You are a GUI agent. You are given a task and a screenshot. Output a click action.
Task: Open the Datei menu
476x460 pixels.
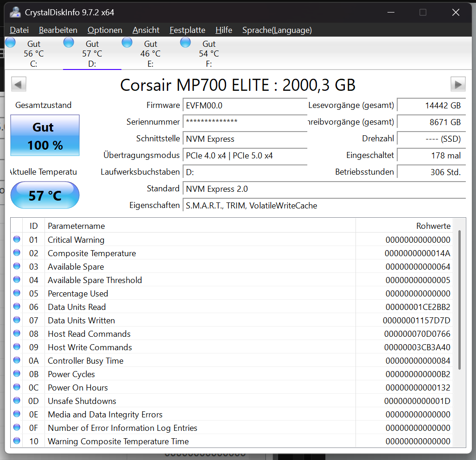19,30
